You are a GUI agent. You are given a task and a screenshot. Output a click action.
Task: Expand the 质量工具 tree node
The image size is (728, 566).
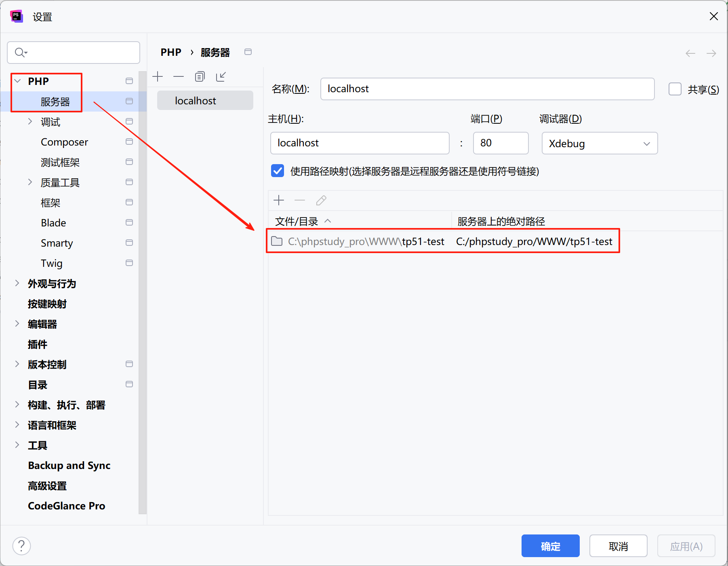(x=30, y=182)
